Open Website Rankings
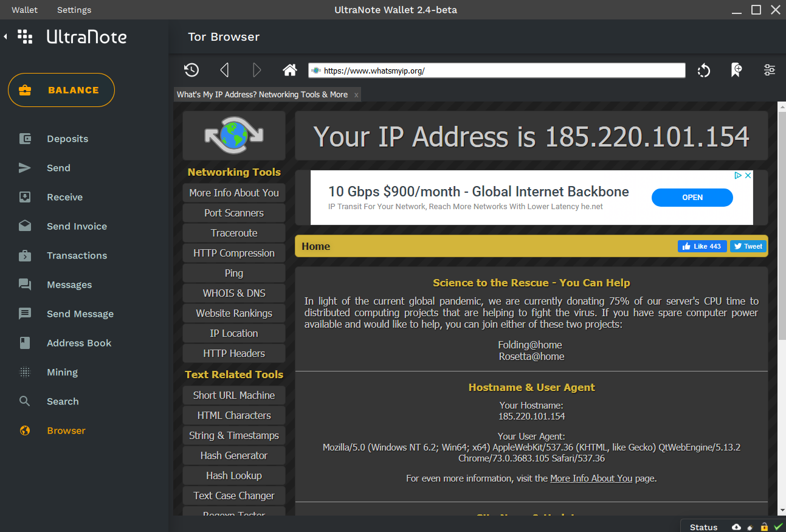This screenshot has height=532, width=786. click(x=234, y=313)
